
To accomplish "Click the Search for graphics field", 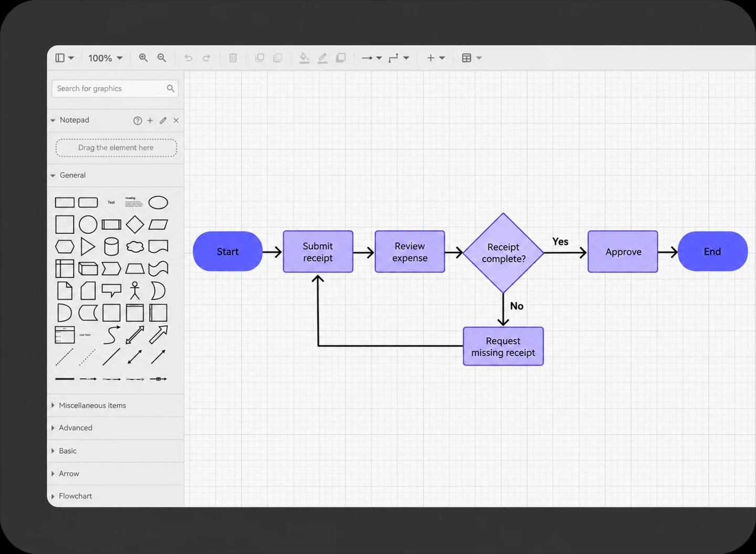I will 115,88.
